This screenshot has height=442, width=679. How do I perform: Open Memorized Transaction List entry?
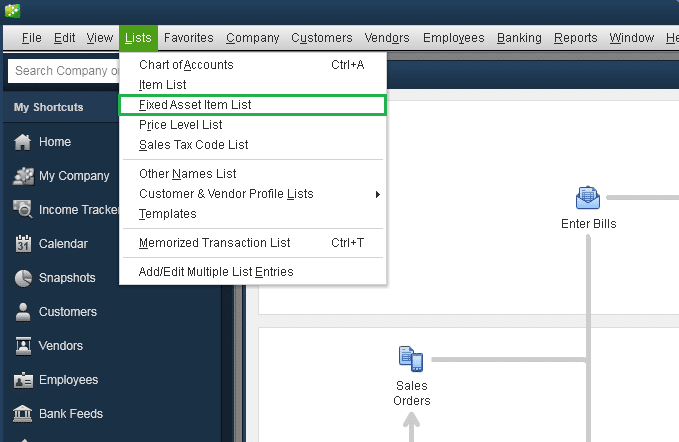[252, 243]
